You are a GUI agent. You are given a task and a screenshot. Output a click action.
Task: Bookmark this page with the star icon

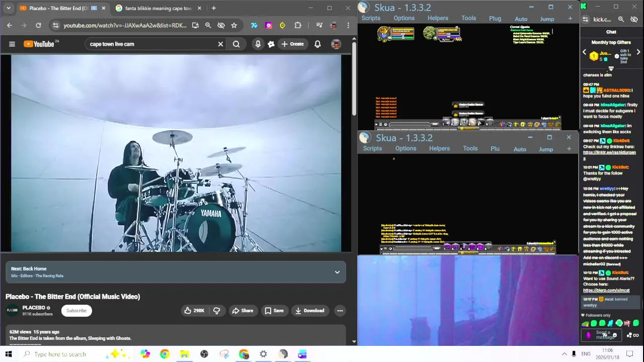click(x=234, y=25)
